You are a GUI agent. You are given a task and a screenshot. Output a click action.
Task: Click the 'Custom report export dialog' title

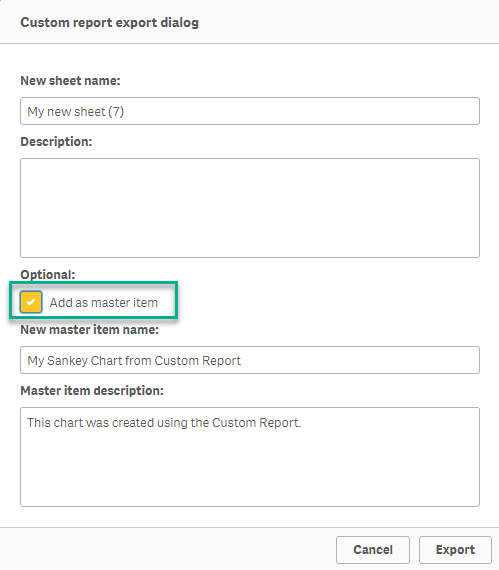[109, 23]
